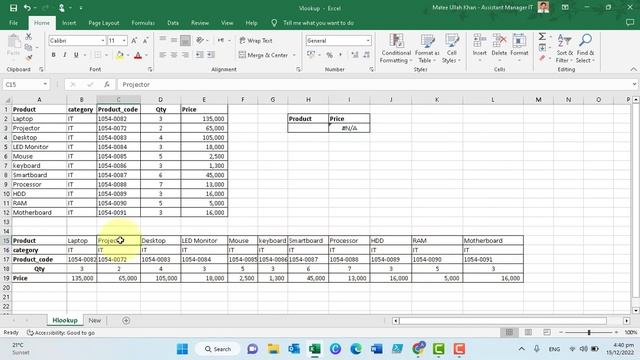Select the Smartboard cell in column A

39,175
